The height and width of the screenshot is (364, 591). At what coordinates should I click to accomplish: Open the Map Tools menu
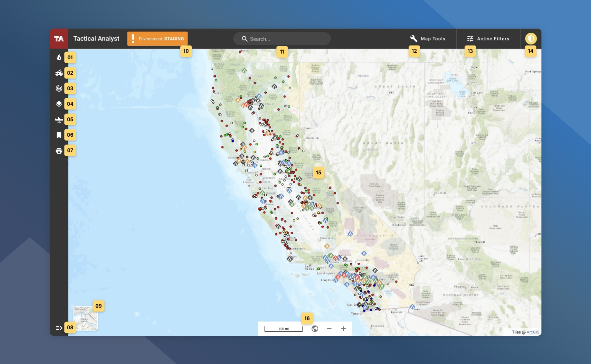tap(427, 39)
